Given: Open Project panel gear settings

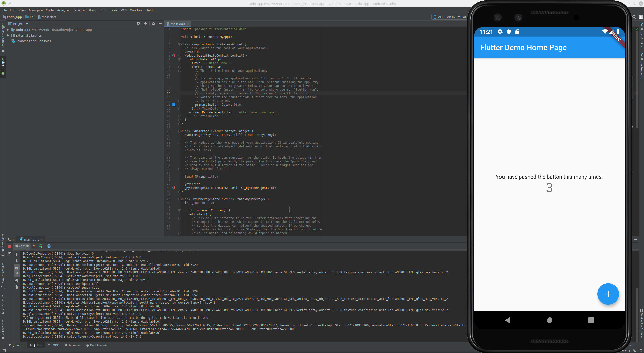Looking at the screenshot, I should (x=153, y=24).
